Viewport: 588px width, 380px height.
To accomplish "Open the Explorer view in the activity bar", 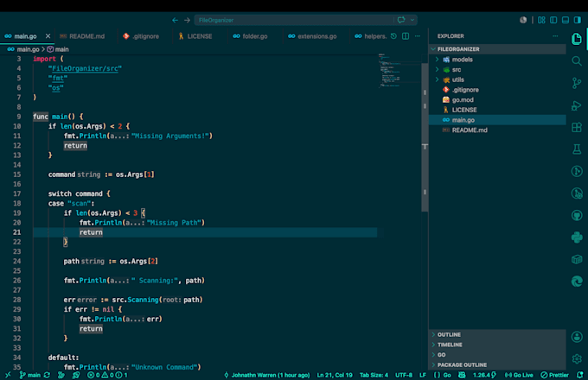I will pyautogui.click(x=577, y=39).
